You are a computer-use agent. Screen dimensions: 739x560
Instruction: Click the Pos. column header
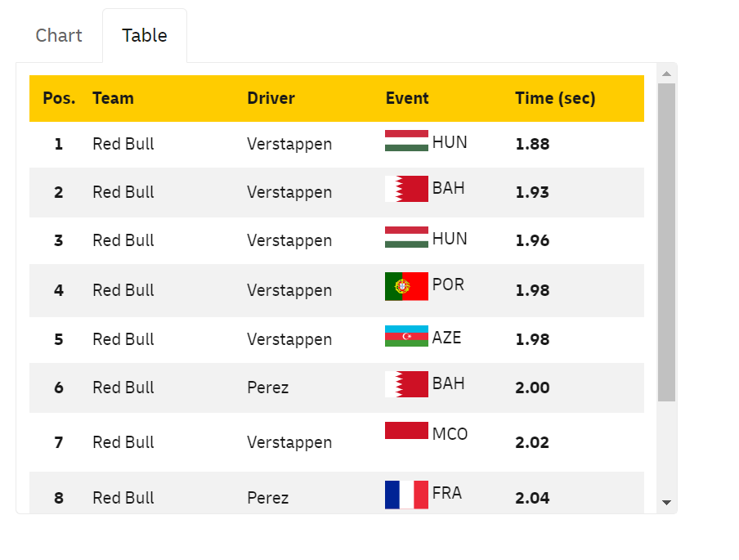click(59, 99)
